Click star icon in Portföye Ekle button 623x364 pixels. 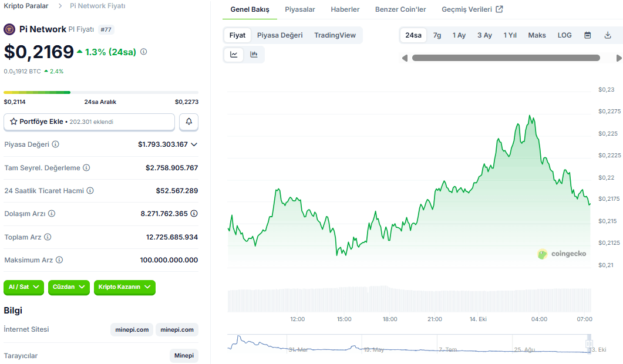[x=14, y=122]
